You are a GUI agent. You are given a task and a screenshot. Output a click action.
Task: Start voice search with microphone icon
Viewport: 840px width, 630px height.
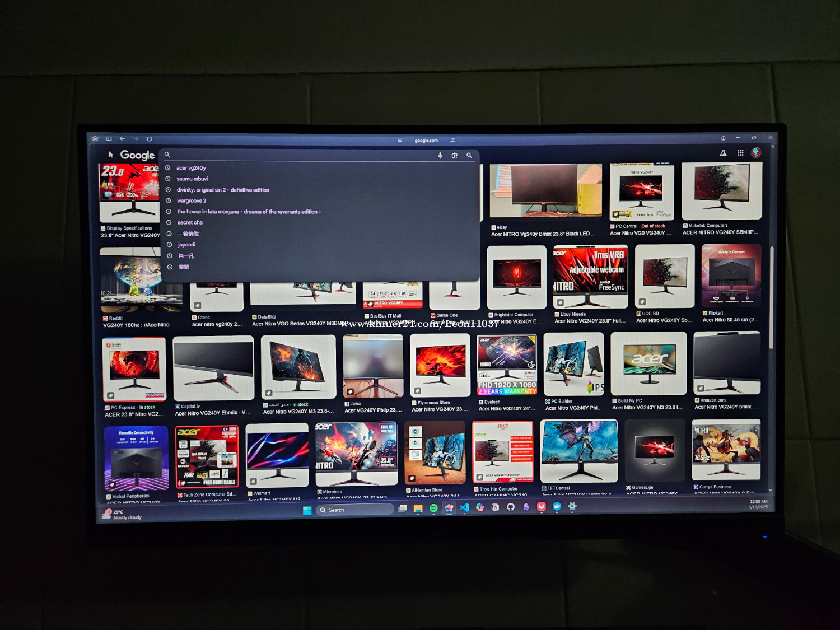[440, 156]
